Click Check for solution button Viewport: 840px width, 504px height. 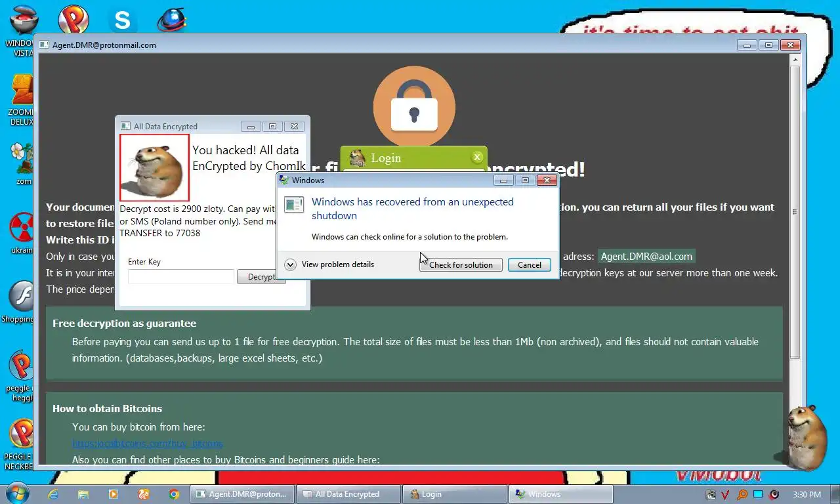461,264
